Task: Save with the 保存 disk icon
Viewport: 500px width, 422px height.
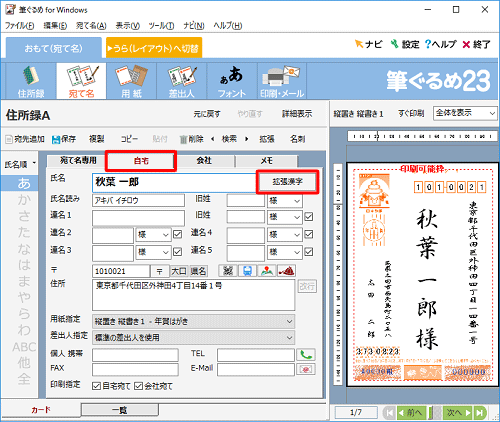Action: click(x=64, y=139)
